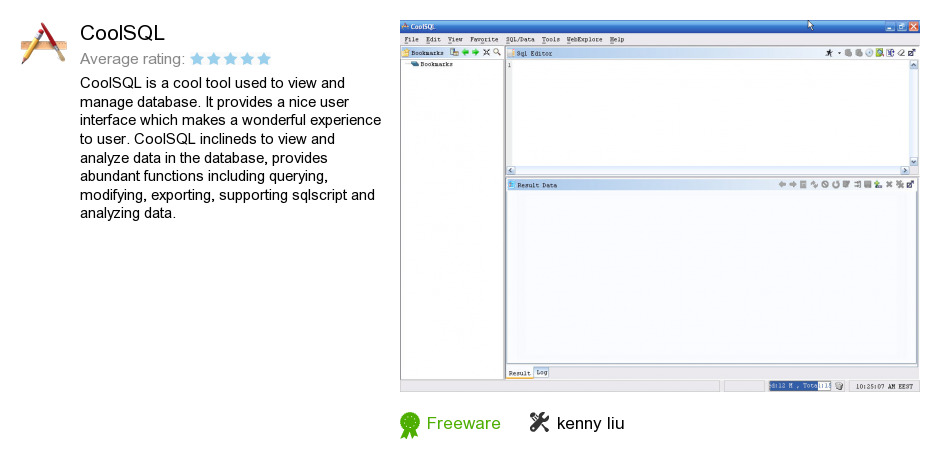
Task: Click the magnifier search icon in the Bookmarks toolbar
Action: click(x=496, y=52)
